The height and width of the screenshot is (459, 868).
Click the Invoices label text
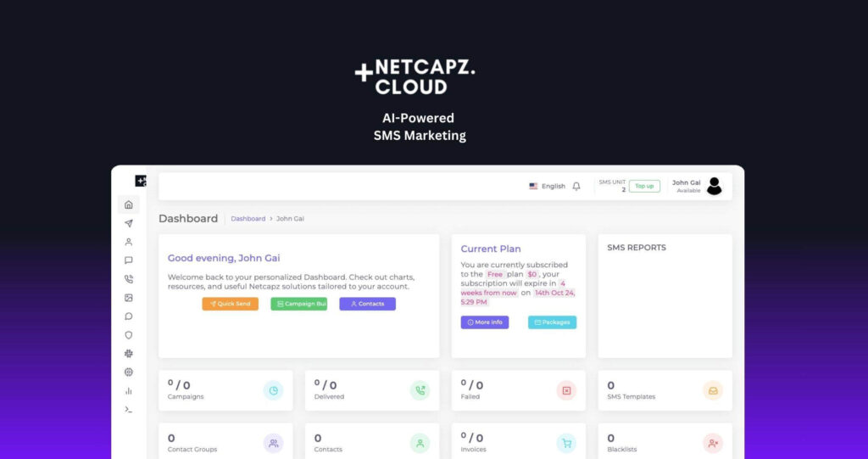click(x=473, y=450)
